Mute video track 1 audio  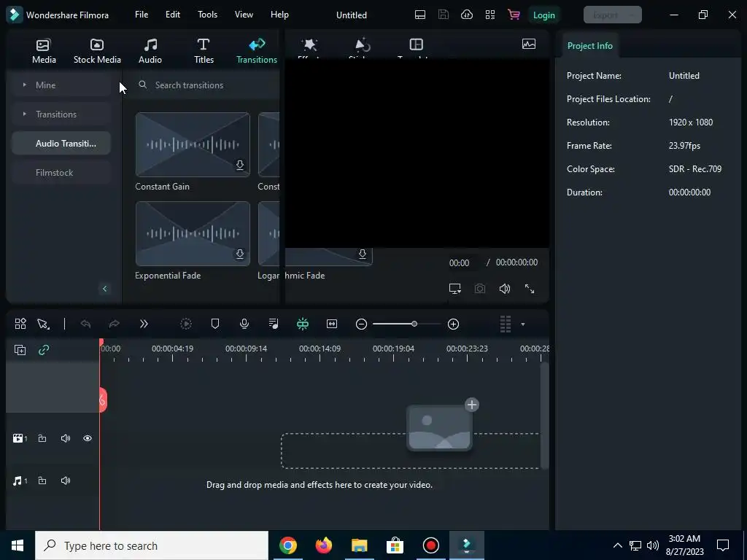(x=66, y=438)
